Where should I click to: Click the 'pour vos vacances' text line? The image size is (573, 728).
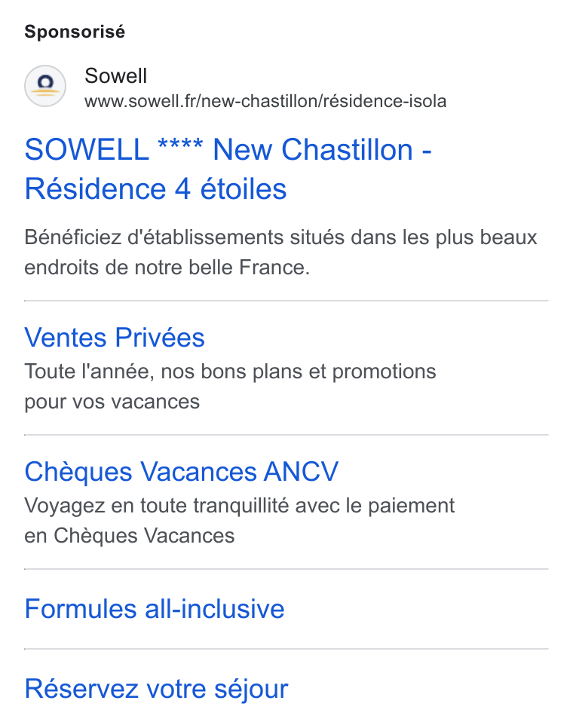point(112,402)
